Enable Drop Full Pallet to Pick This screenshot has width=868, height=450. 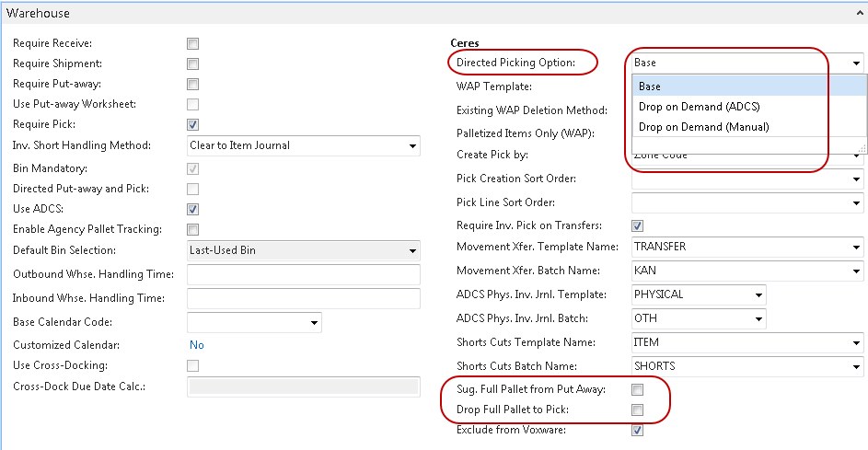click(637, 410)
